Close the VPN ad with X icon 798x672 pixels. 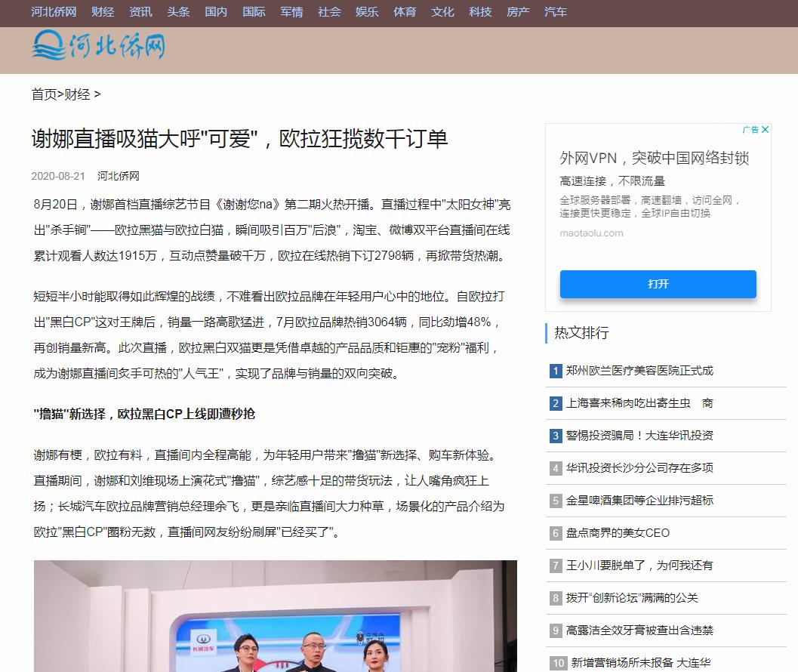765,129
